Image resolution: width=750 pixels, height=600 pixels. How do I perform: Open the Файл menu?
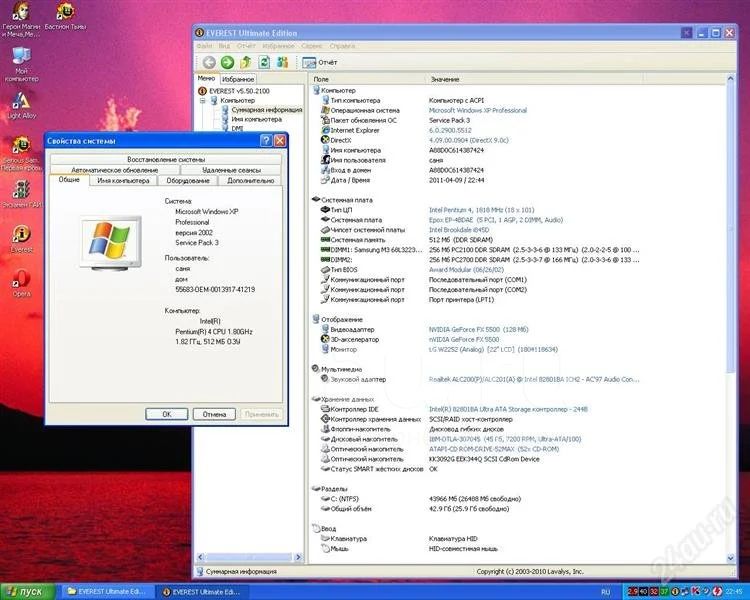(x=204, y=46)
